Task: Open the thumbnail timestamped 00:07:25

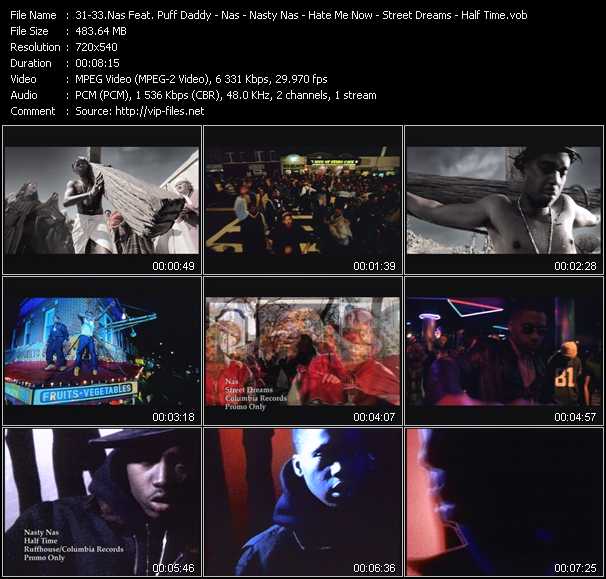Action: coord(504,502)
